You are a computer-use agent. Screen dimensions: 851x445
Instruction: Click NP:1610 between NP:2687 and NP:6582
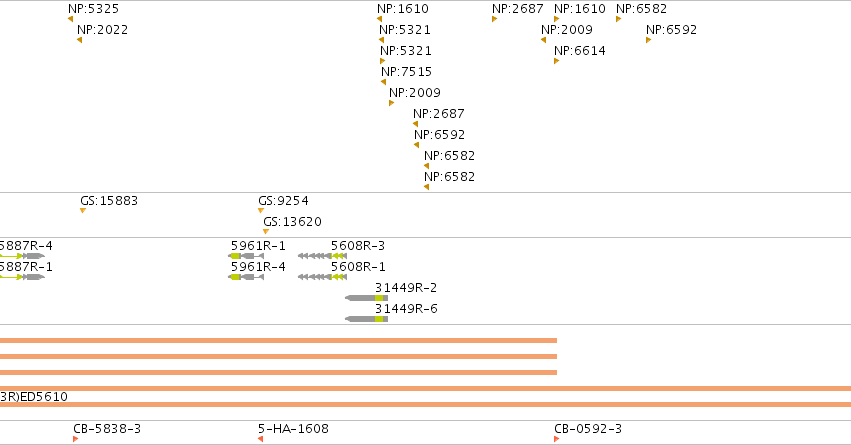pyautogui.click(x=580, y=9)
